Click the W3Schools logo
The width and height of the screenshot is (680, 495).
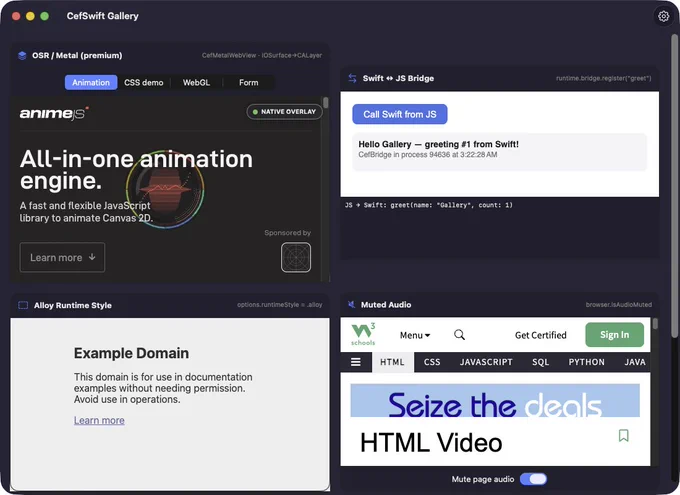click(x=363, y=334)
